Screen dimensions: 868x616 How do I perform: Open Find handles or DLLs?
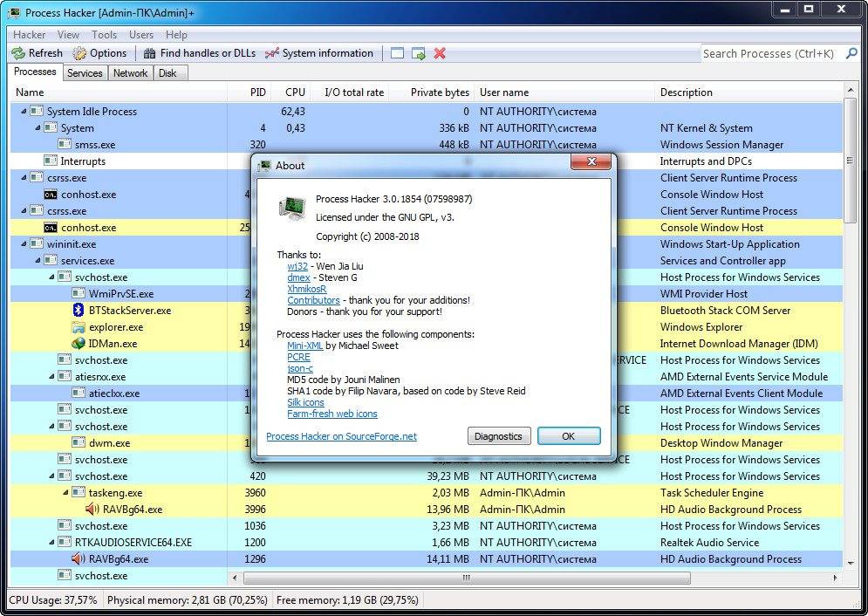[199, 53]
